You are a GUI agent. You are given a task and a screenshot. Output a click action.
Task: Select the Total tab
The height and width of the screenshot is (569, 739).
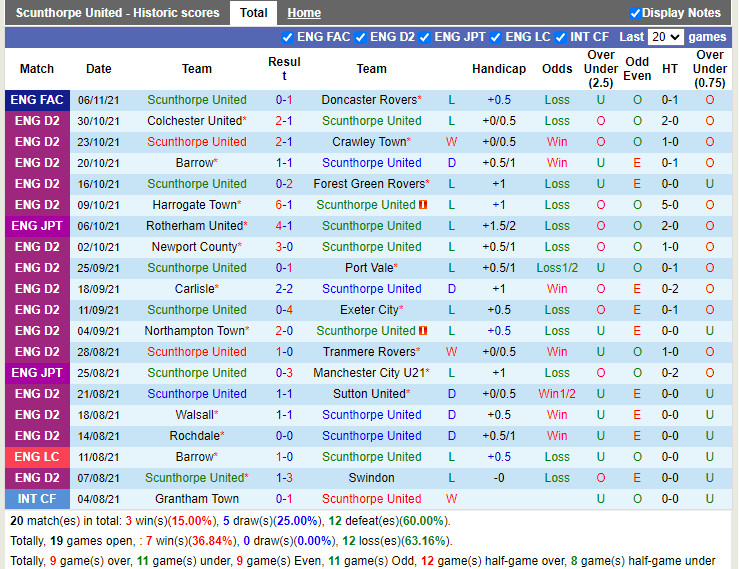pyautogui.click(x=254, y=13)
